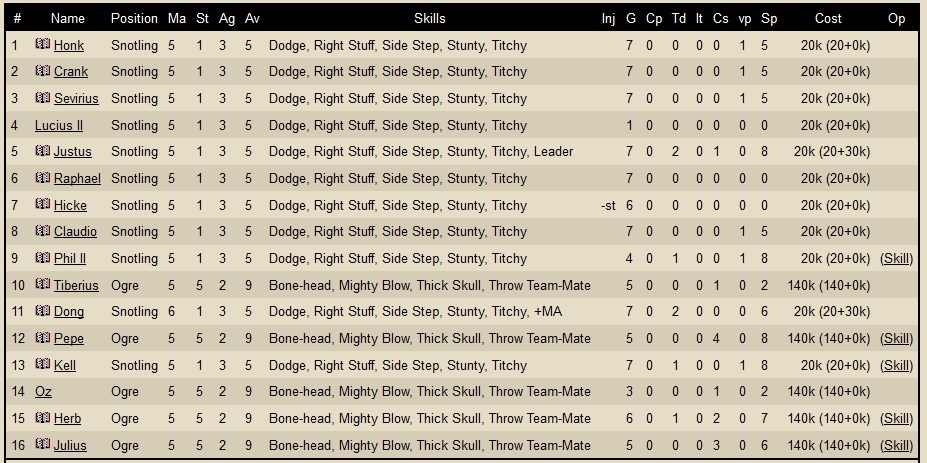Choose a Skill for Pepe
This screenshot has width=927, height=463.
pyautogui.click(x=896, y=338)
